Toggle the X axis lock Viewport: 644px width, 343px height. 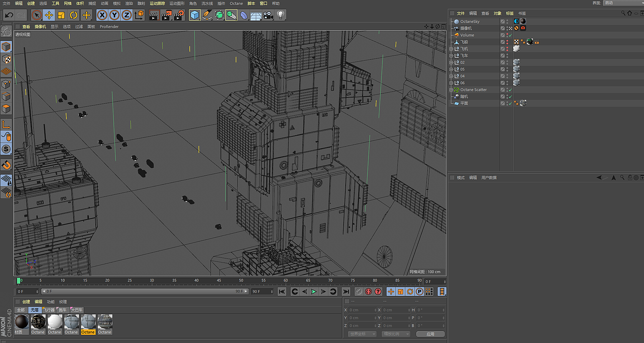pyautogui.click(x=102, y=15)
